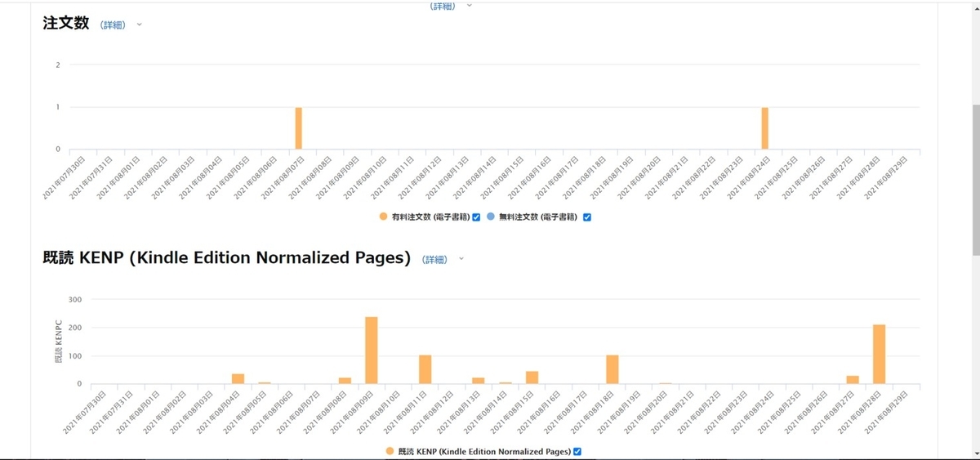Viewport: 980px width, 460px height.
Task: Select the KENP bar for 08月27日
Action: point(853,380)
